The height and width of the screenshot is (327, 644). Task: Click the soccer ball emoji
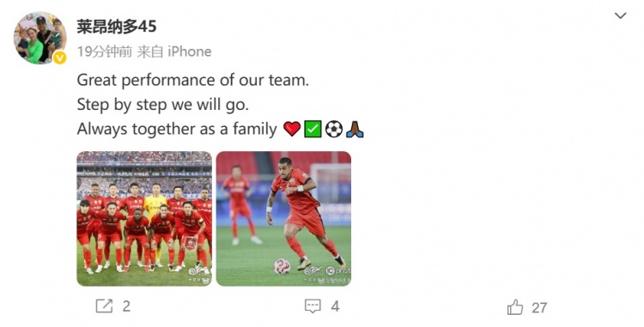coord(333,130)
